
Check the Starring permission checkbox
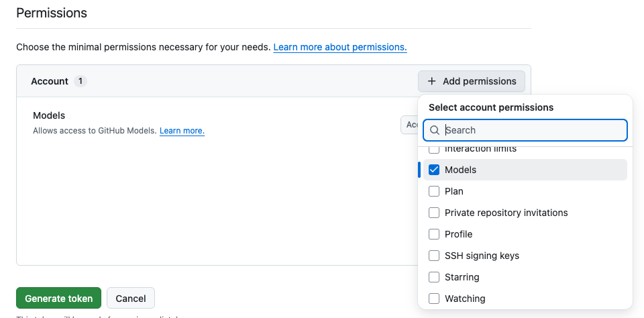point(434,277)
